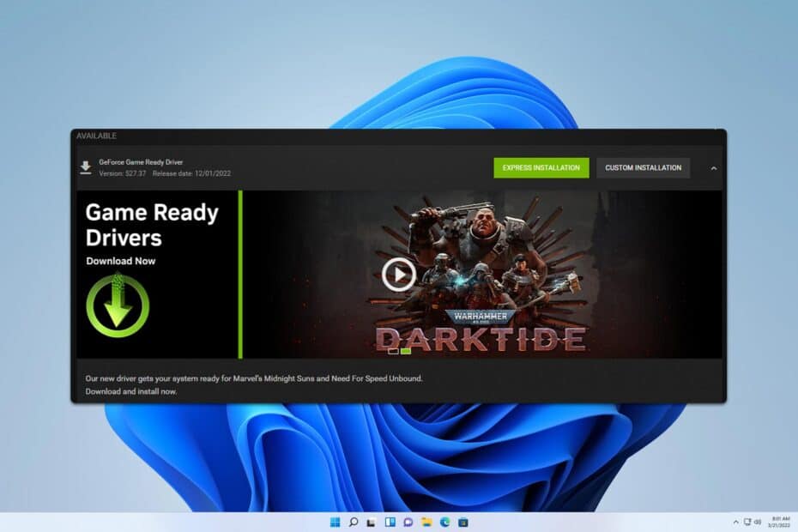Select the second green carousel indicator
Image resolution: width=798 pixels, height=532 pixels.
406,351
